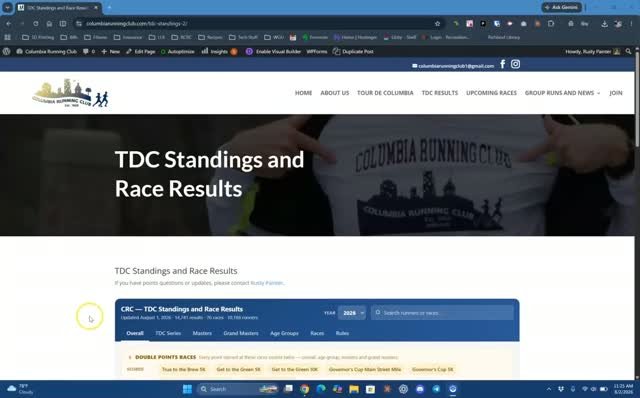Screen dimensions: 640x398
Task: Bookmark this page with the star icon
Action: (x=438, y=24)
